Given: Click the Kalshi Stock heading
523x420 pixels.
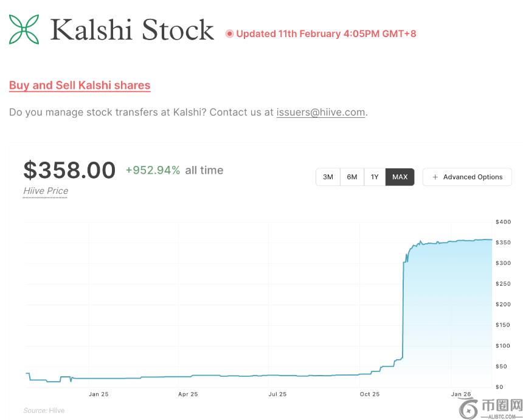Looking at the screenshot, I should coord(132,30).
